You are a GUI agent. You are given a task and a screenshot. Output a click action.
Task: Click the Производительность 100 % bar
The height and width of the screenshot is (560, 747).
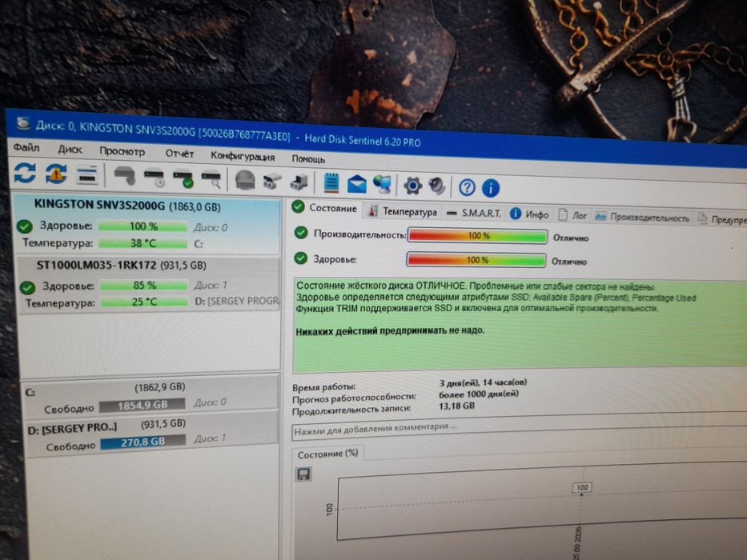pyautogui.click(x=477, y=236)
